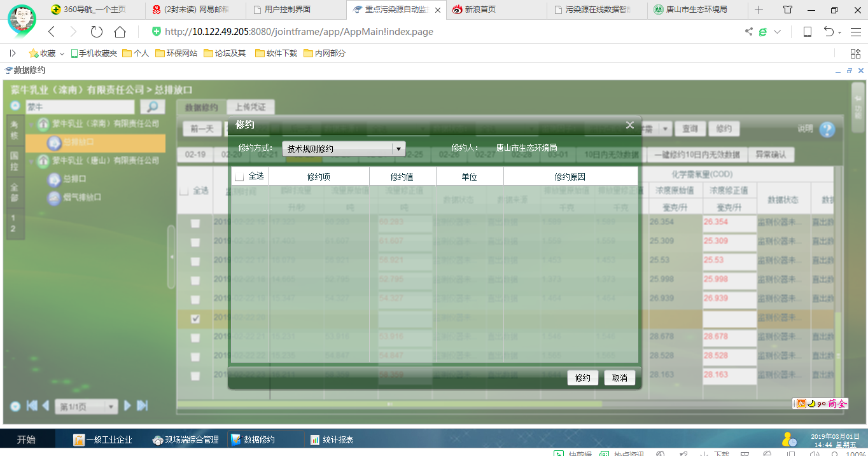Open the dropdown arrow beside 查询 button
The image size is (868, 456).
pyautogui.click(x=665, y=128)
